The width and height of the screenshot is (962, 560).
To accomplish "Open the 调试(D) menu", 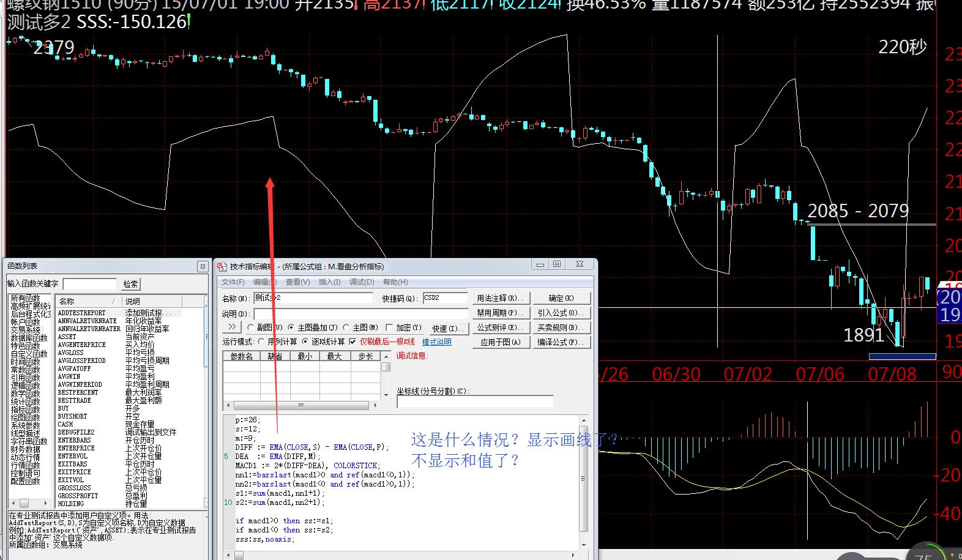I will pos(362,282).
